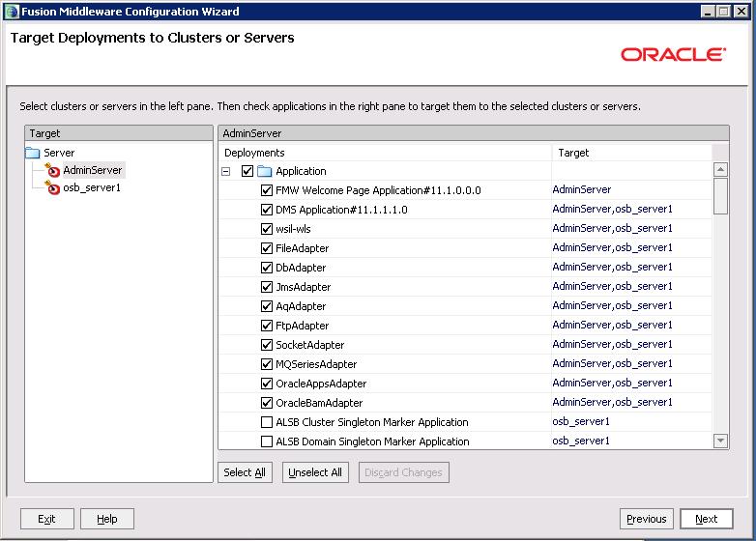Uncheck the MQSeriesAdapter checkbox
756x541 pixels.
point(267,364)
